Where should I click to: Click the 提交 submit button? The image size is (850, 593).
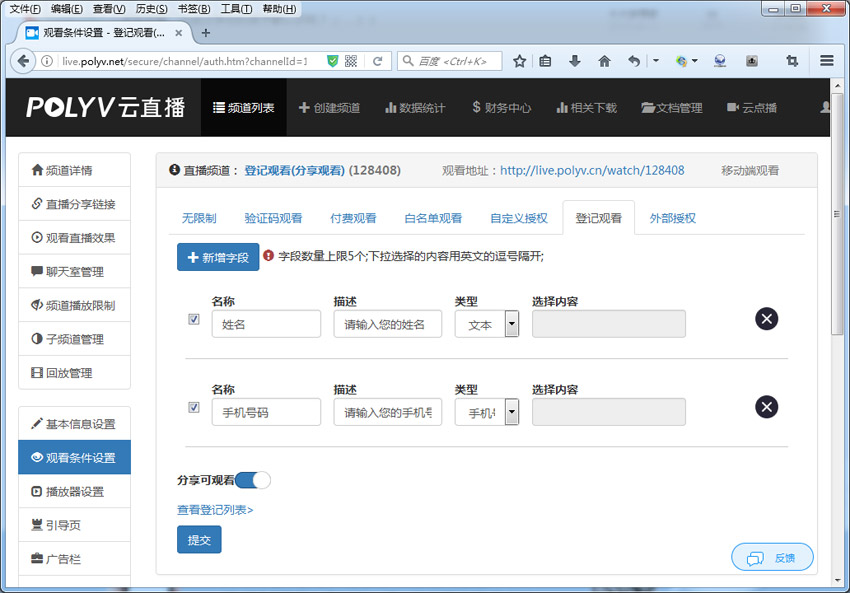198,539
